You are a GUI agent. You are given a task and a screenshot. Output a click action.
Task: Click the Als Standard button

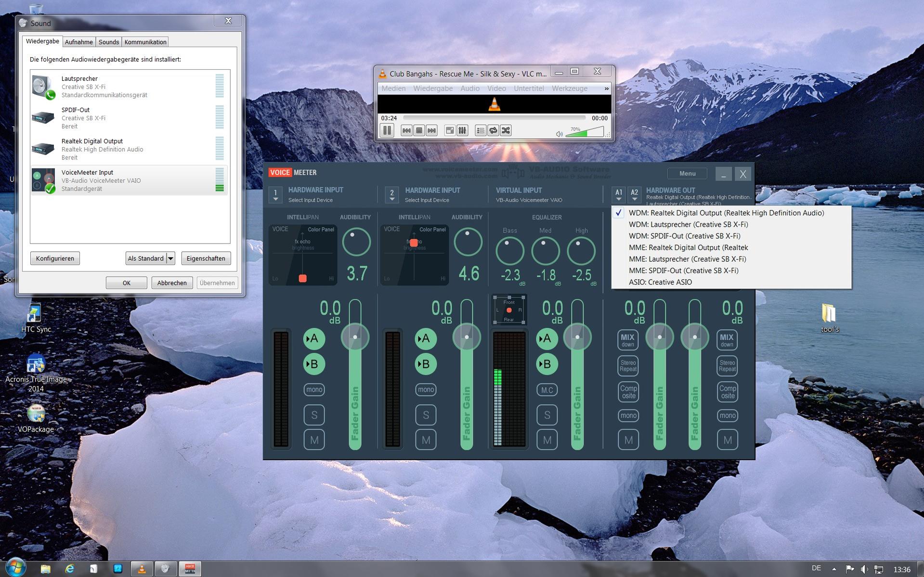click(x=146, y=258)
